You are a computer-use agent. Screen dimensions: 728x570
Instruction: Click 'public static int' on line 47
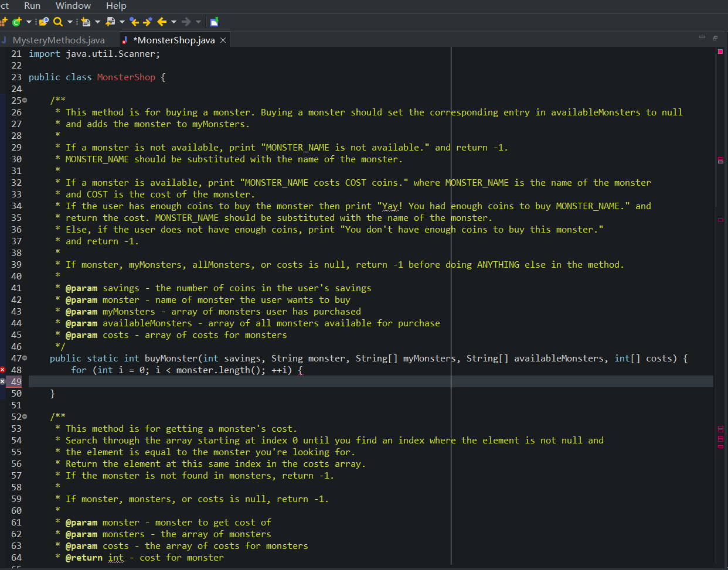point(94,358)
